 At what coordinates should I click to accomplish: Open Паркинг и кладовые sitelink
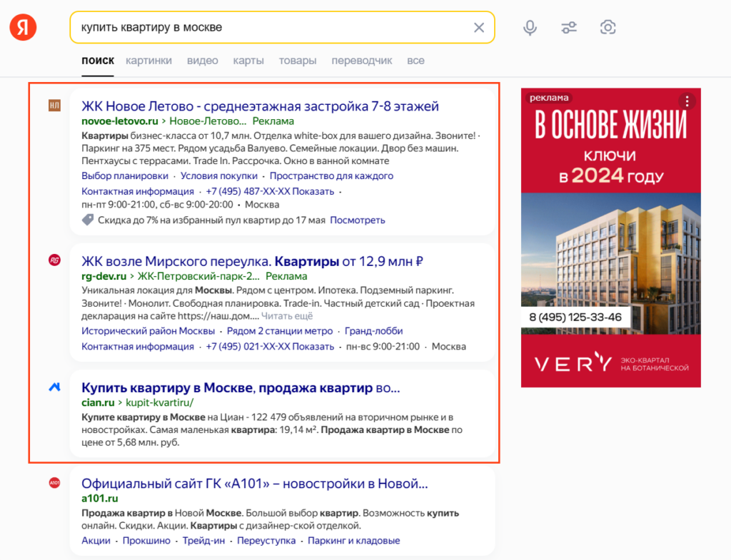click(354, 541)
